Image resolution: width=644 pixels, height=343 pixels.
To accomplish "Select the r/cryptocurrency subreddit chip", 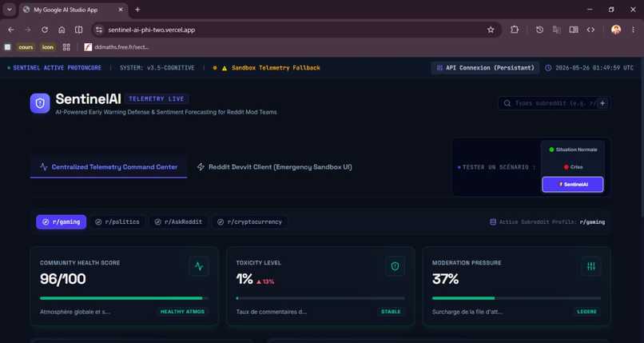I will tap(250, 221).
